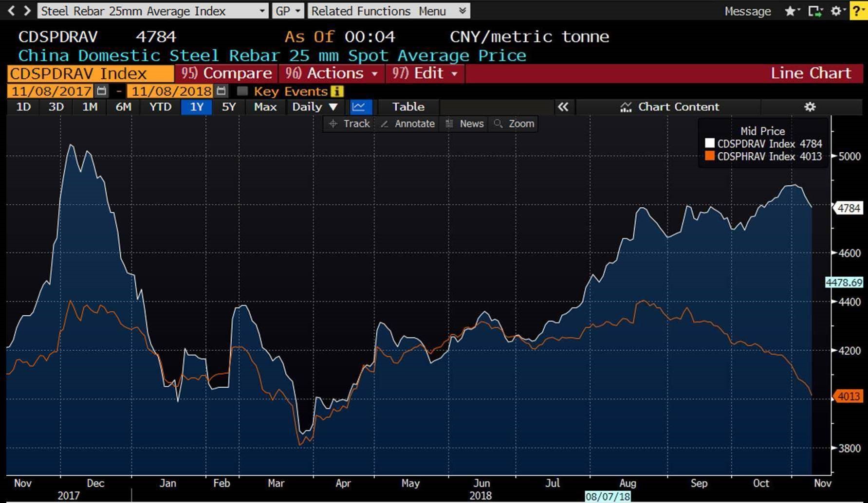Go back using the left arrow

11,11
